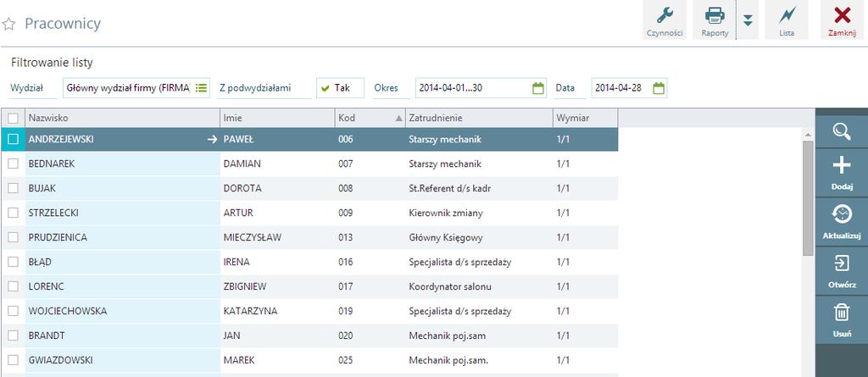Screen dimensions: 868x377
Task: Click the Aktualizuj clock button
Action: (842, 221)
